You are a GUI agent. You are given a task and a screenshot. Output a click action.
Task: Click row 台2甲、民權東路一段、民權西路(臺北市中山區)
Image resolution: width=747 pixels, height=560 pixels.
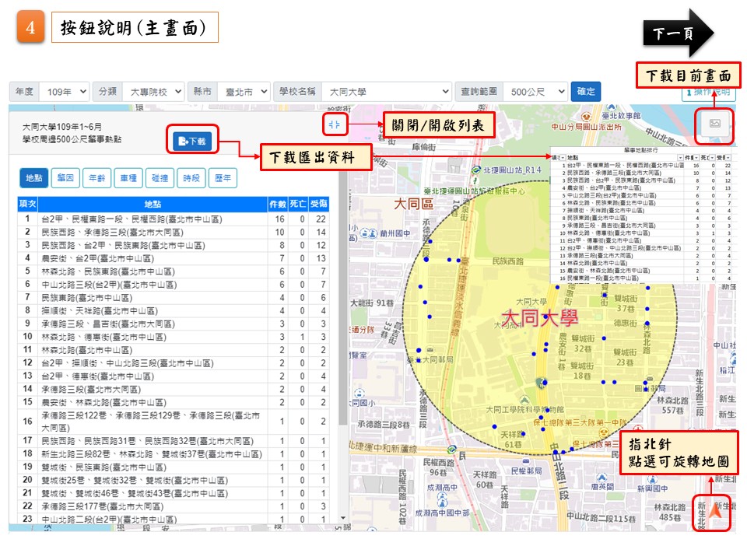[174, 219]
